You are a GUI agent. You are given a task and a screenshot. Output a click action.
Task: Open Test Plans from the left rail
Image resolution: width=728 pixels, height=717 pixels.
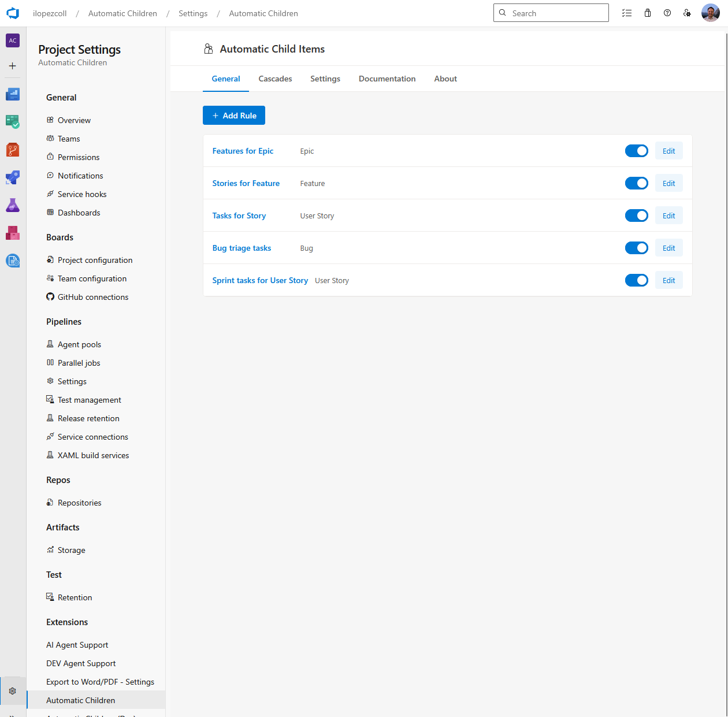[x=12, y=205]
